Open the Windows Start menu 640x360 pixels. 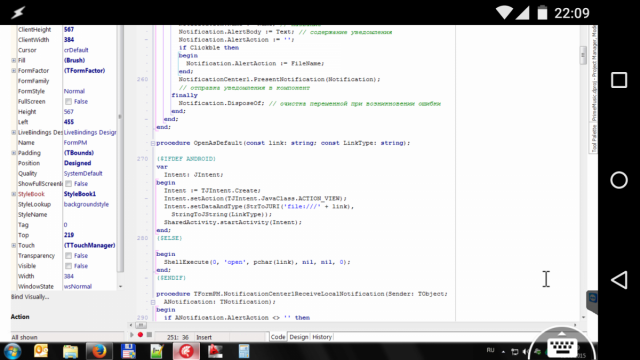[12, 351]
